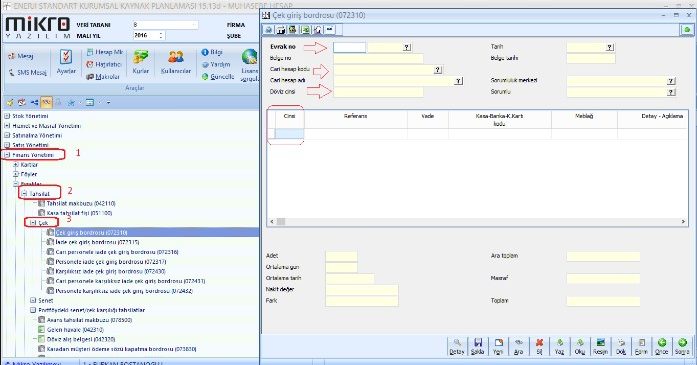Click the Meblağ column header

click(584, 119)
